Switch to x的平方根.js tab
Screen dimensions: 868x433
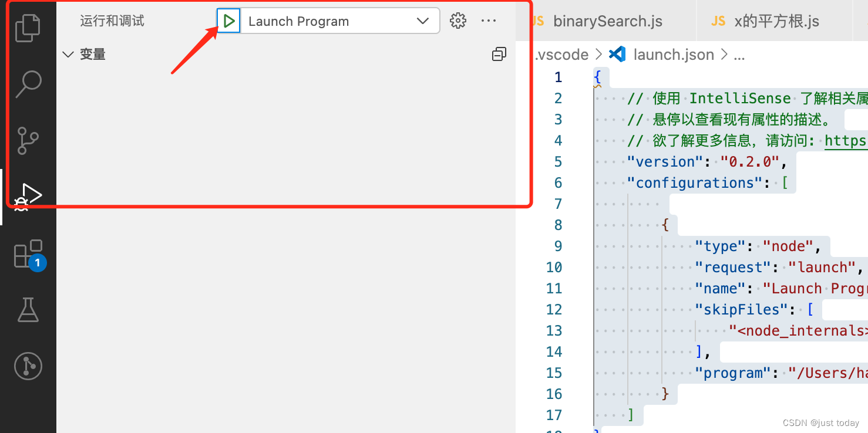point(776,22)
